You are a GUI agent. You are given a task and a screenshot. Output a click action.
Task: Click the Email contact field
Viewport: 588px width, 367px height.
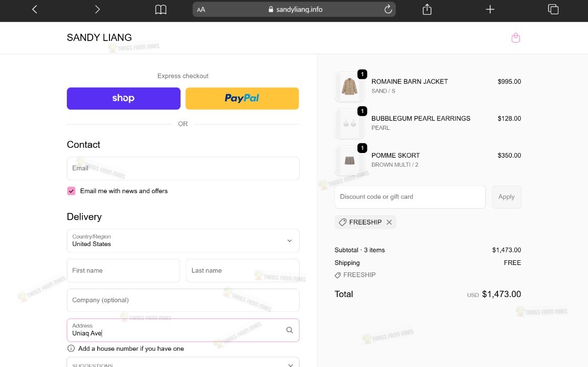pyautogui.click(x=183, y=169)
